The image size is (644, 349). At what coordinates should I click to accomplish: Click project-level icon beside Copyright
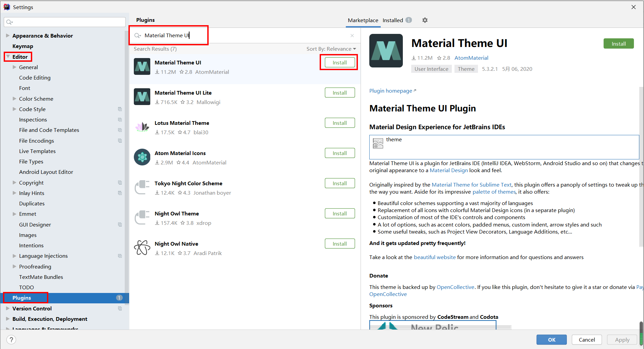(120, 183)
